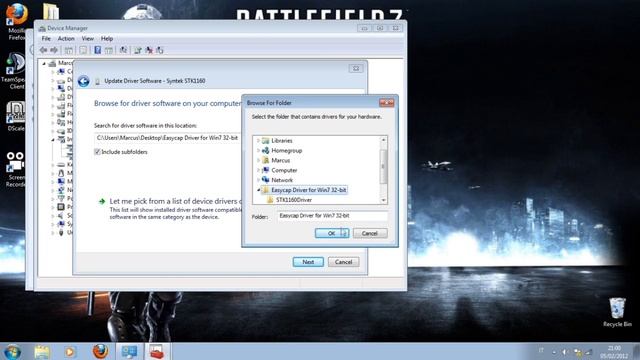This screenshot has width=640, height=360.
Task: Go back using the blue wizard arrow
Action: (x=84, y=81)
